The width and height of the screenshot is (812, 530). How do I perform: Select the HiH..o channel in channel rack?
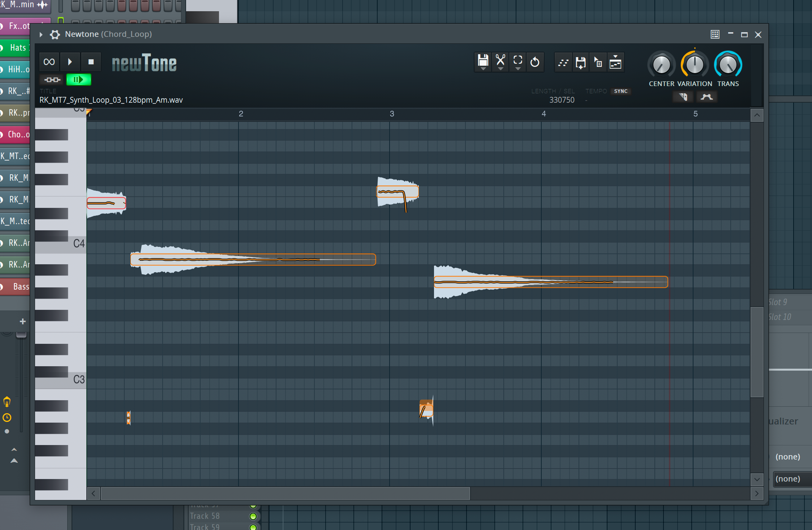(x=15, y=69)
